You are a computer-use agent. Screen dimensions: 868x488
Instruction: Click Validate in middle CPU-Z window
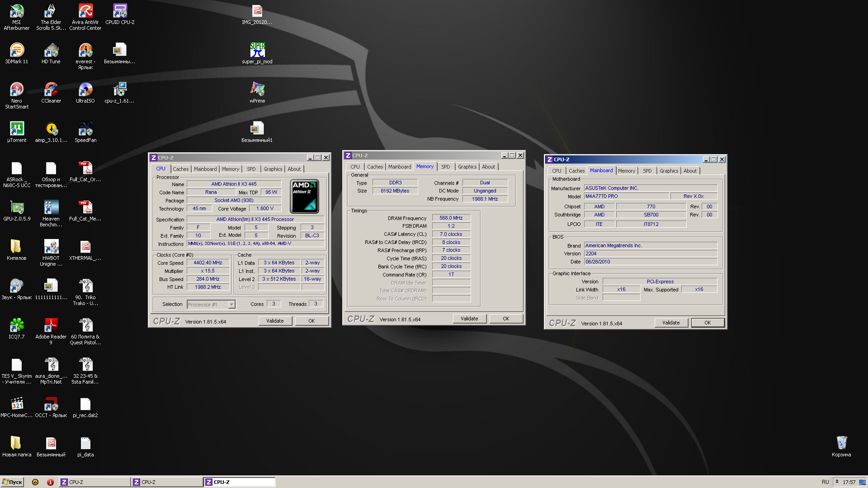[x=469, y=319]
